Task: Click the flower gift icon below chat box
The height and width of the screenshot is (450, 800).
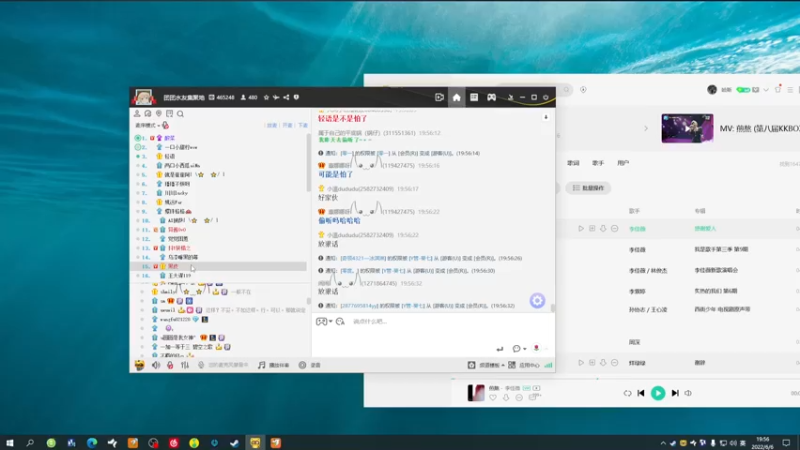Action: (x=536, y=348)
